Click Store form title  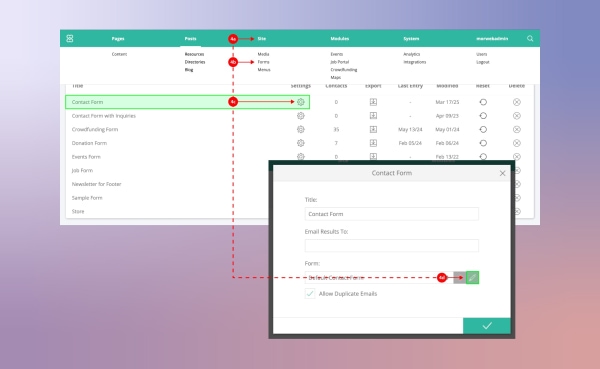(x=78, y=211)
